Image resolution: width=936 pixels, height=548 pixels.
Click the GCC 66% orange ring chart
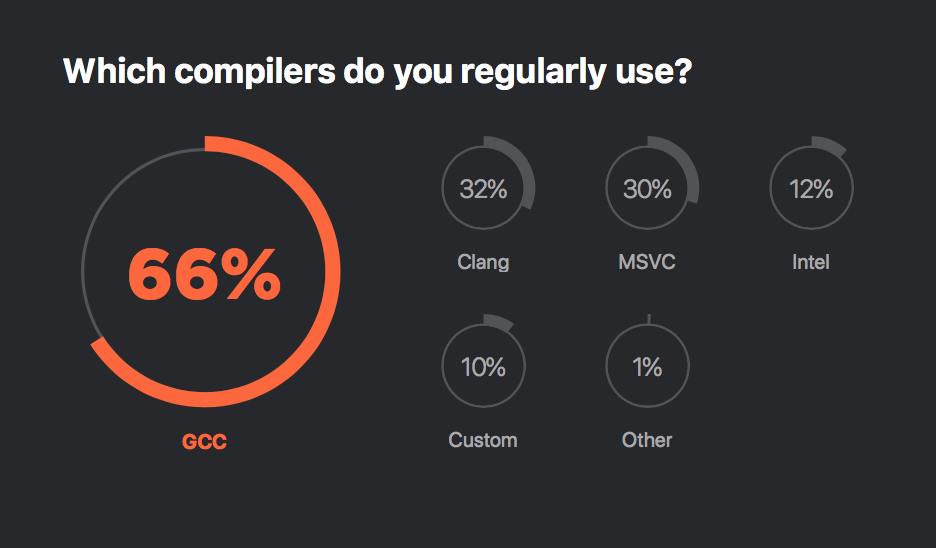pos(210,272)
